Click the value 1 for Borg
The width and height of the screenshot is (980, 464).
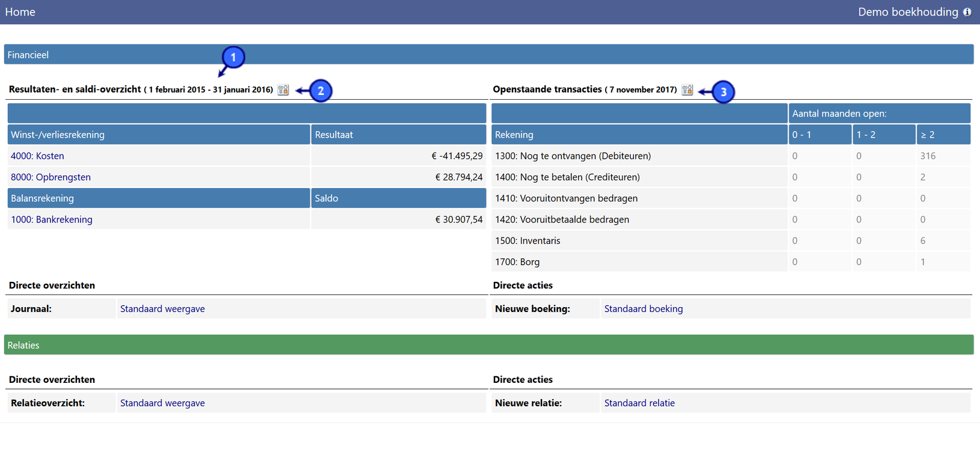(923, 262)
